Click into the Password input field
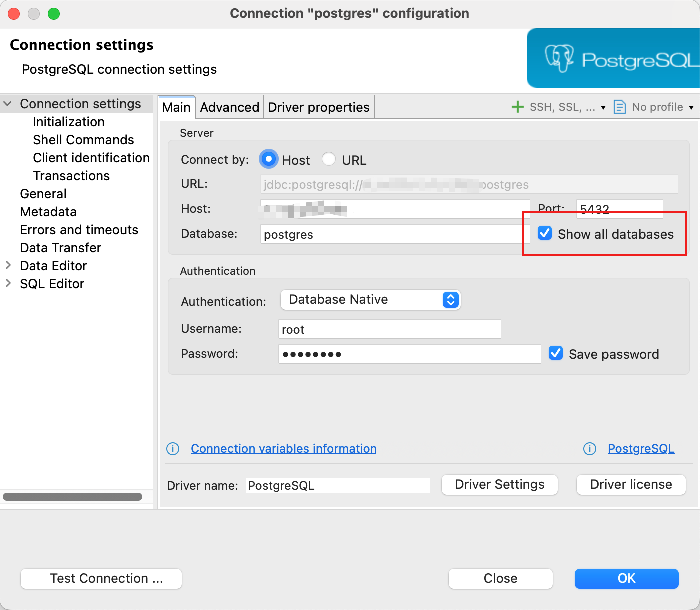The height and width of the screenshot is (610, 700). pyautogui.click(x=410, y=354)
